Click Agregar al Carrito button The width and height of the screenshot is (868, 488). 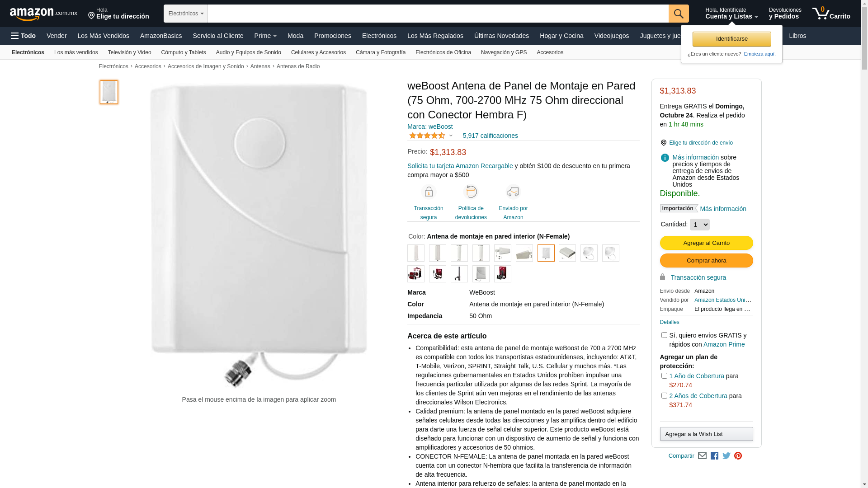706,243
